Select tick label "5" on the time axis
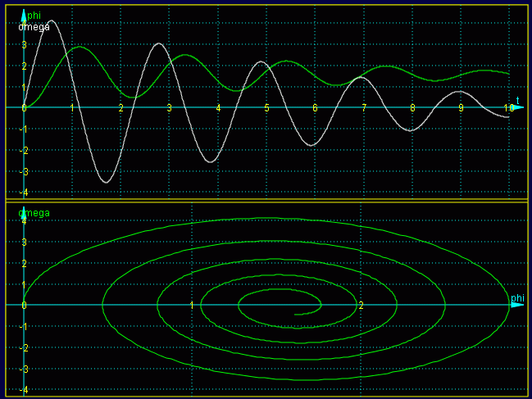532x399 pixels. pos(266,108)
